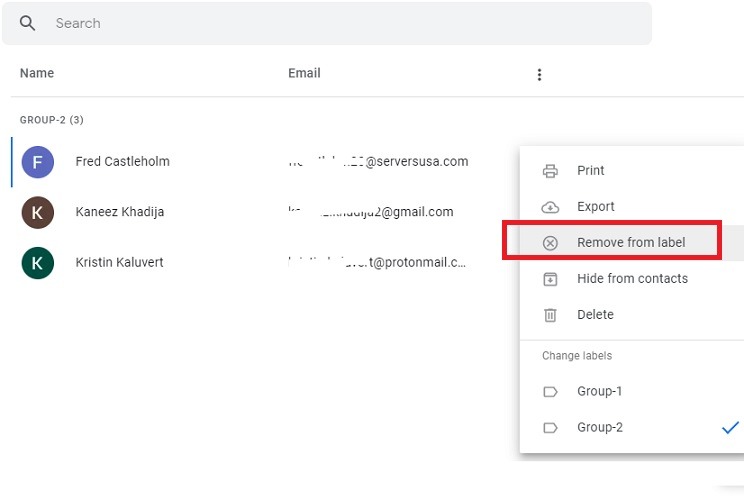Select Hide from contacts option
The width and height of the screenshot is (744, 500).
[x=632, y=278]
